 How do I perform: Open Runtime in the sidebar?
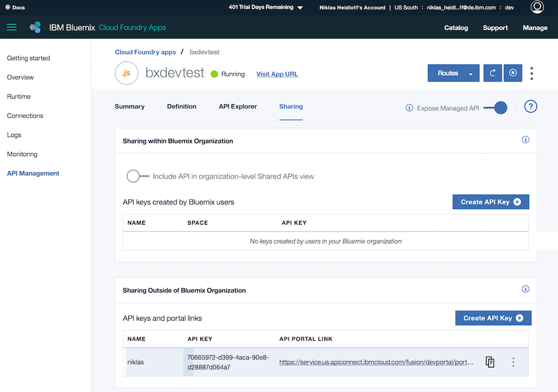point(18,96)
